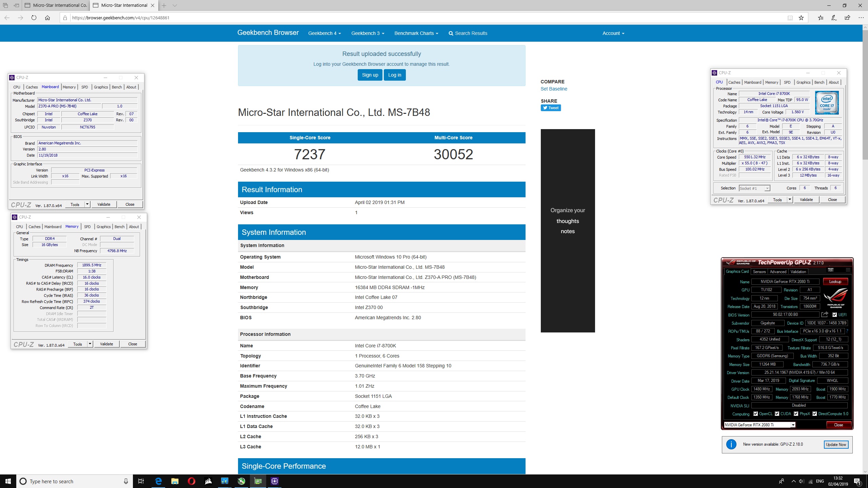Share GPU-Z BIOS export icon
Image resolution: width=868 pixels, height=488 pixels.
click(825, 314)
